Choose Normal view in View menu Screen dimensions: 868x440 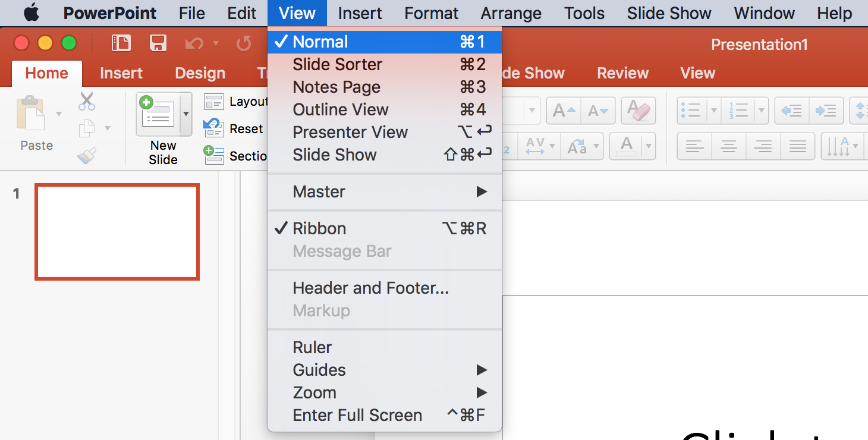[x=385, y=42]
